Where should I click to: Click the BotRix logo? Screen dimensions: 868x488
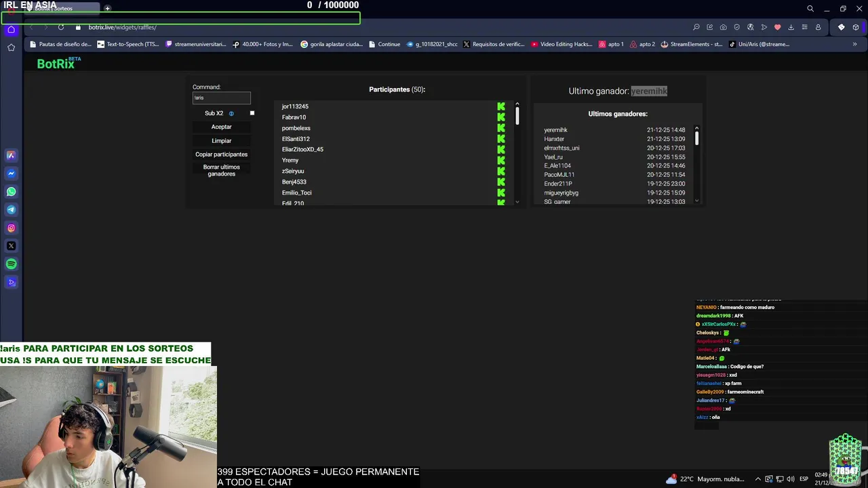point(58,63)
